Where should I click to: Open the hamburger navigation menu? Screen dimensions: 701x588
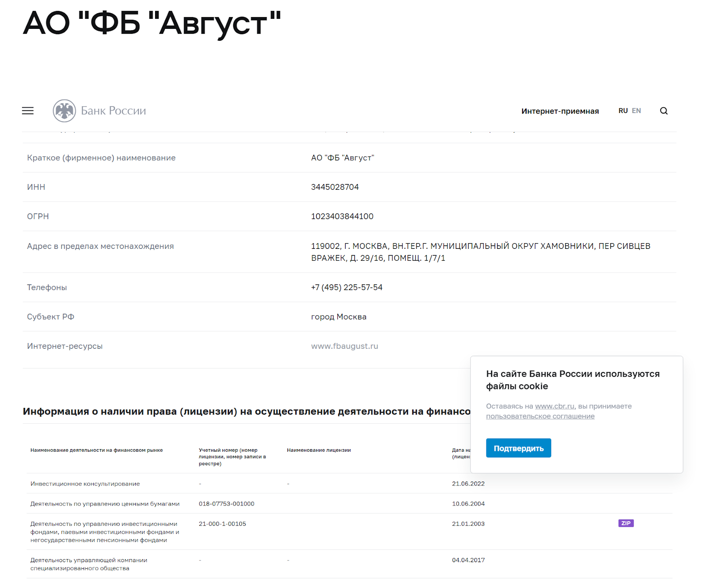tap(28, 111)
